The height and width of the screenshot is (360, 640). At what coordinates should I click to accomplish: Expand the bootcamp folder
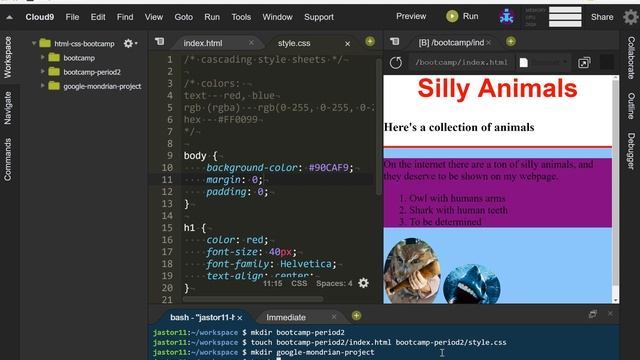pyautogui.click(x=42, y=58)
